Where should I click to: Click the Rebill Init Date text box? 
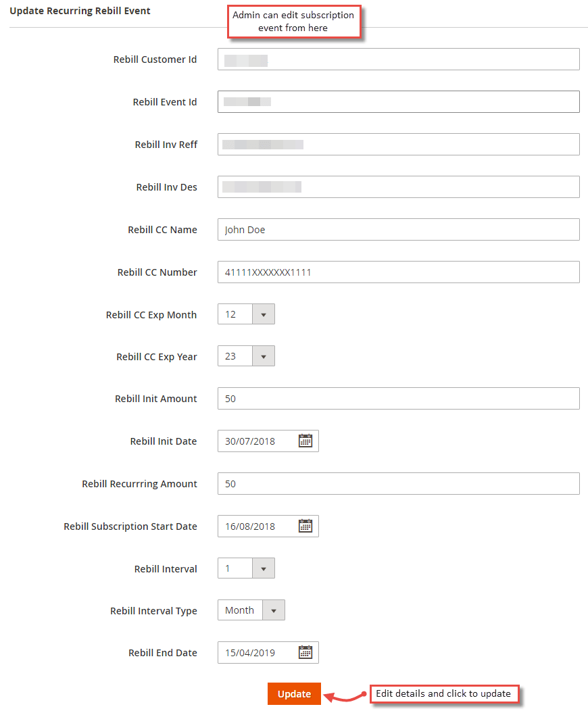click(x=257, y=440)
